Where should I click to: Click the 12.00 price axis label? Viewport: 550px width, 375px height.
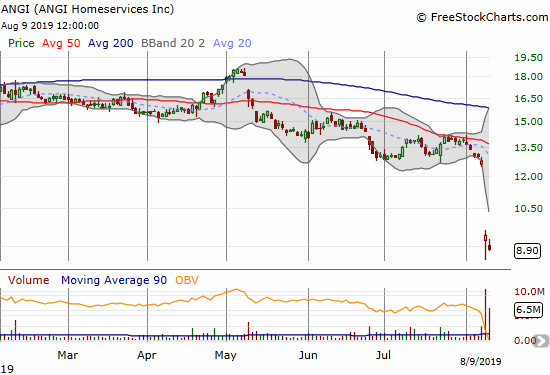tap(528, 176)
